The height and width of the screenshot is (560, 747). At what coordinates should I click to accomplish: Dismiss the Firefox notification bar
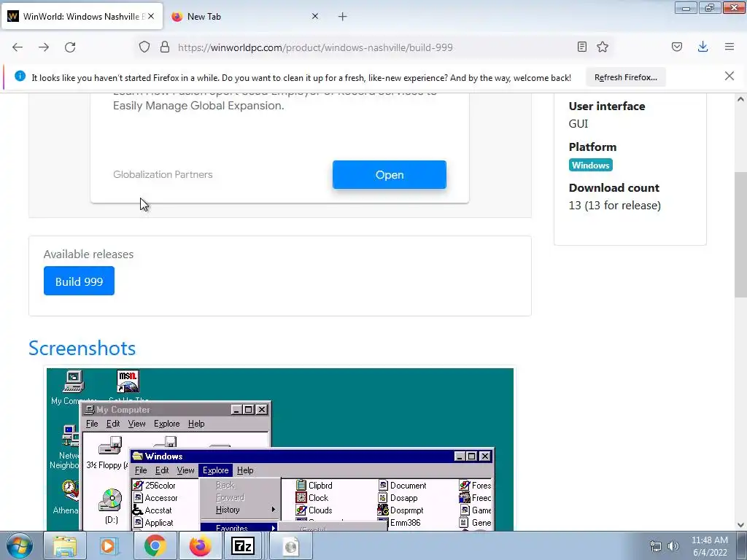tap(729, 76)
